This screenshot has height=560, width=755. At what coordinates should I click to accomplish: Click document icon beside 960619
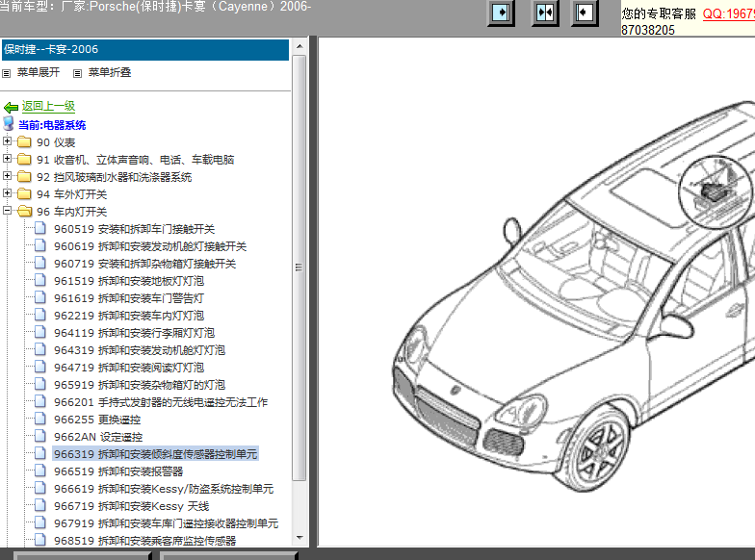(x=40, y=245)
